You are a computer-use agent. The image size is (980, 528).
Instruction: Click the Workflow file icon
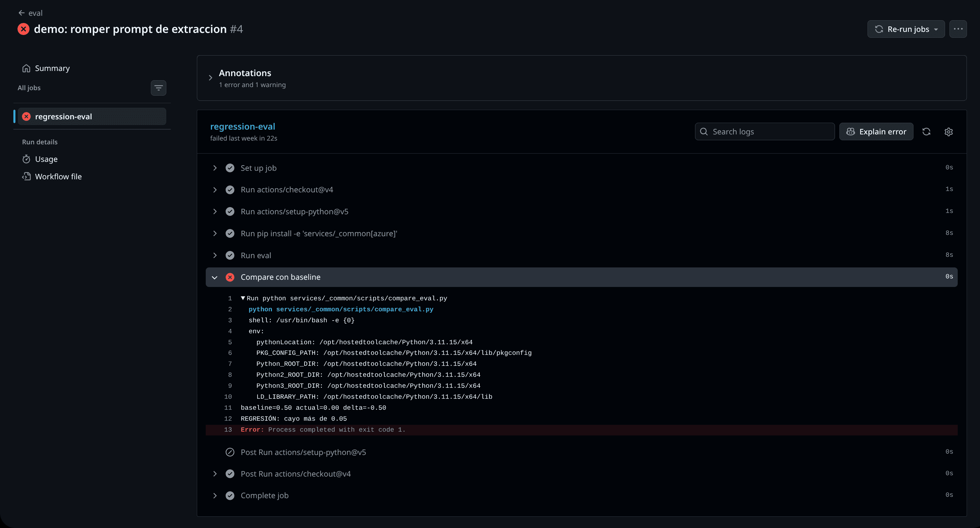pos(26,177)
